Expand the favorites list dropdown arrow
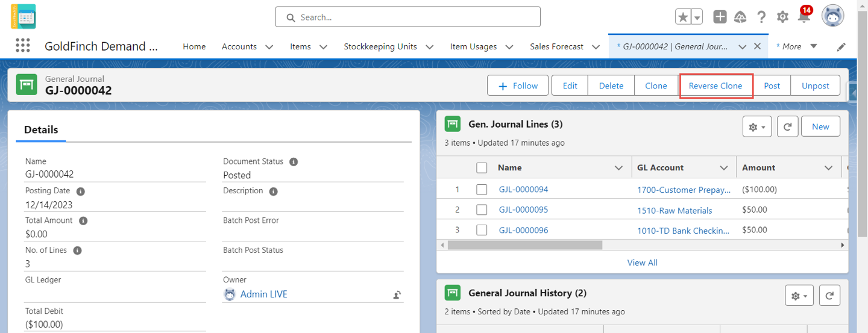Viewport: 868px width, 333px height. click(697, 17)
